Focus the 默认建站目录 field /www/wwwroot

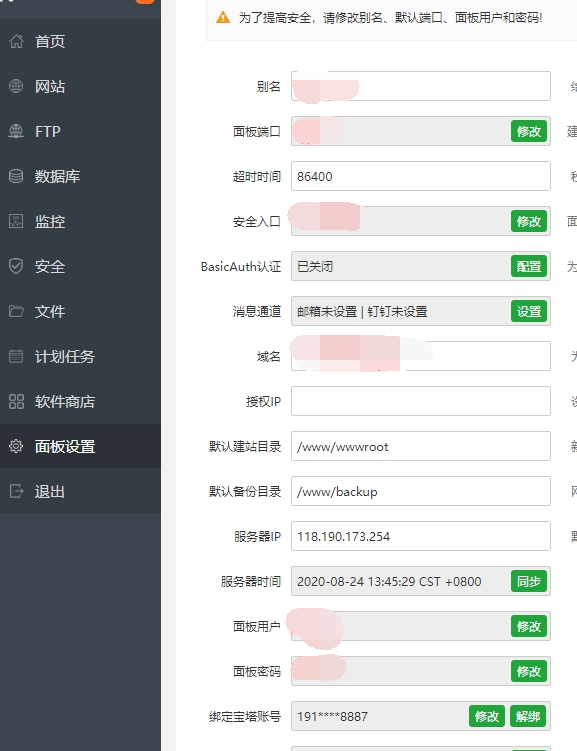[x=421, y=446]
